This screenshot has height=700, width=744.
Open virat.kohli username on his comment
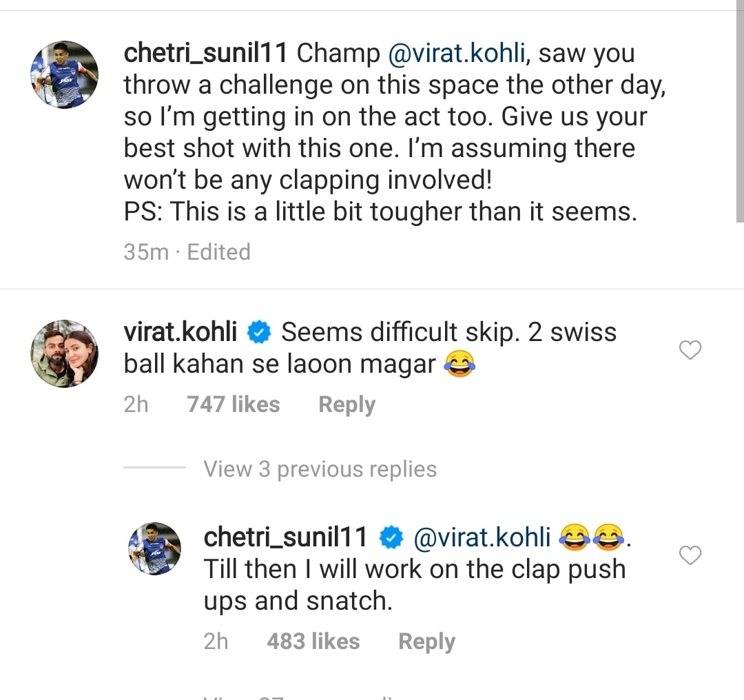180,333
